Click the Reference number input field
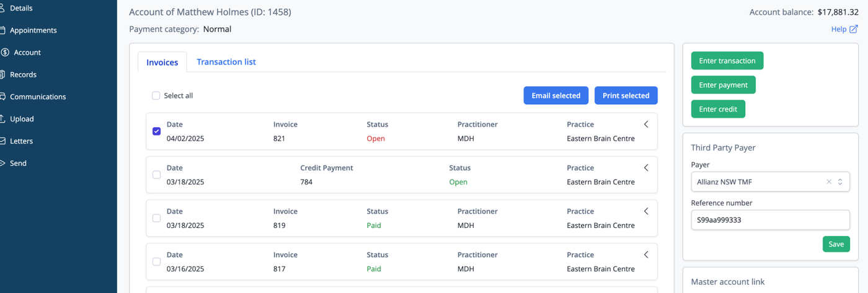 770,220
